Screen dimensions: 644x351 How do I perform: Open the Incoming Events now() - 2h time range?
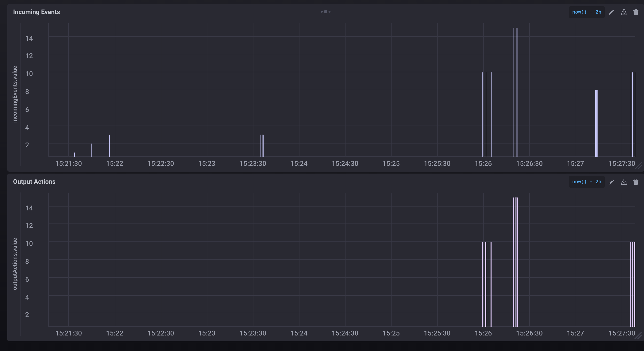pos(587,12)
